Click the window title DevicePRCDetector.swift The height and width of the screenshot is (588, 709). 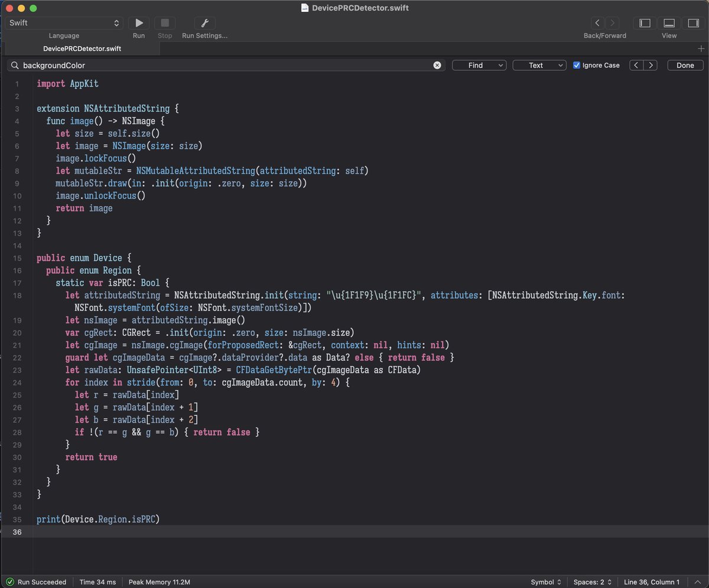360,8
